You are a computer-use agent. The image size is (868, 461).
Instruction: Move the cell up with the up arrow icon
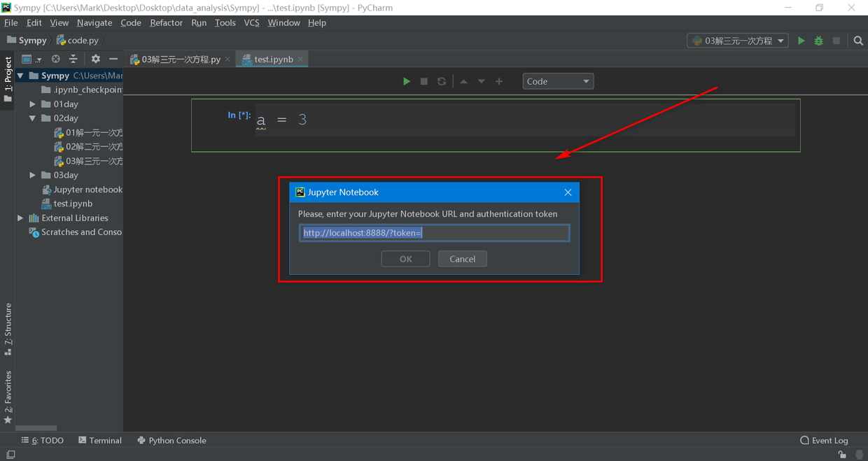click(463, 81)
